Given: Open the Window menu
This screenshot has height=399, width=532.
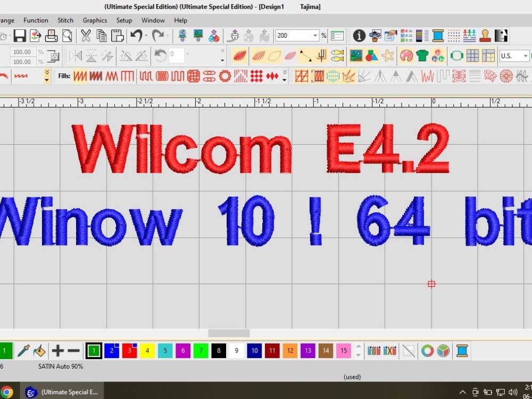Looking at the screenshot, I should (153, 20).
